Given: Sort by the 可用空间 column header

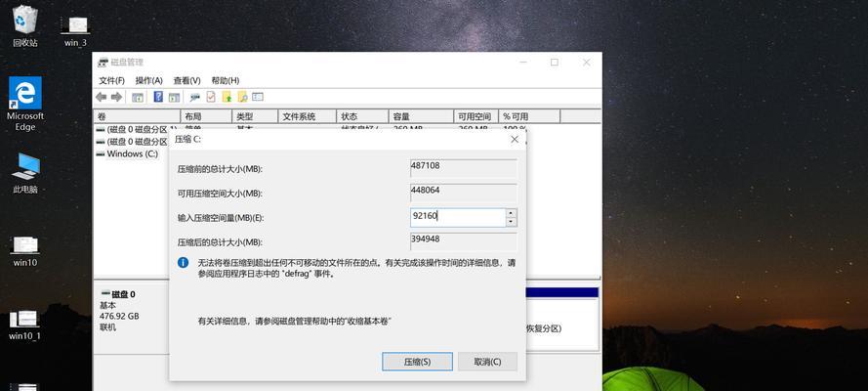Looking at the screenshot, I should [x=476, y=116].
